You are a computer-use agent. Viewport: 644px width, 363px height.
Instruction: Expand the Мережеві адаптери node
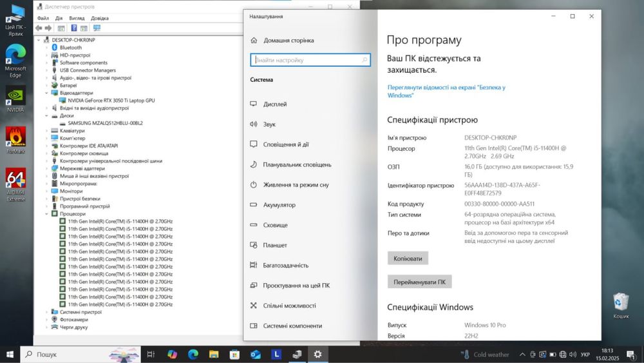click(x=46, y=168)
